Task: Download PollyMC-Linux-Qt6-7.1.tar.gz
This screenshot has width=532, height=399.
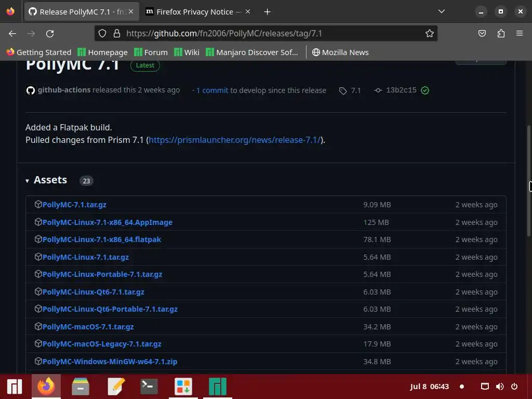Action: (x=94, y=292)
